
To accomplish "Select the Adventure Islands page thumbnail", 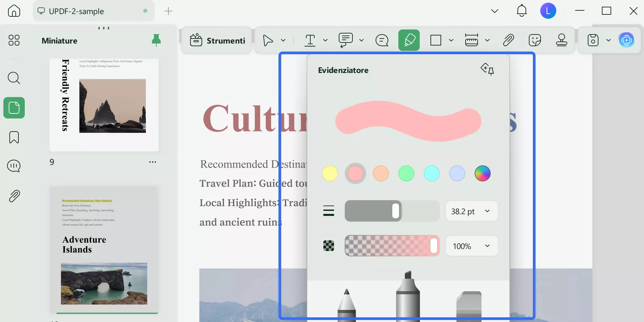I will coord(104,249).
